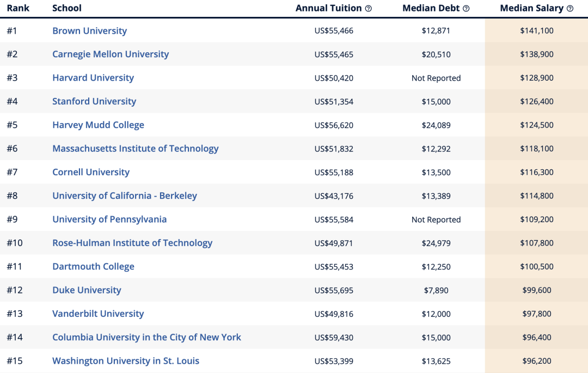Open Harvey Mudd College link
588x373 pixels.
pos(98,125)
